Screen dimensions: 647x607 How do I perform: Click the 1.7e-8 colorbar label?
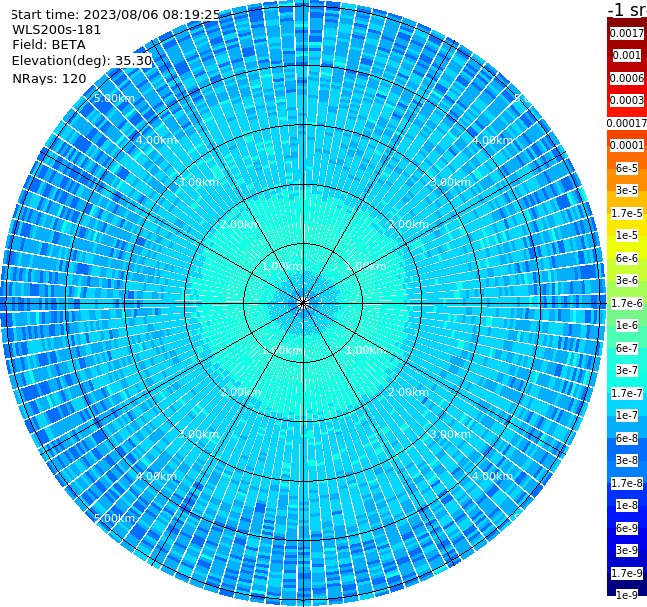[x=627, y=483]
